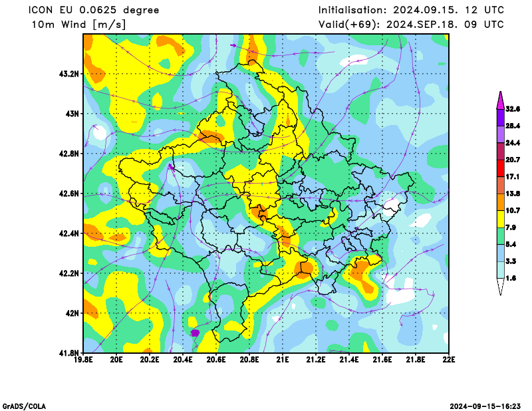Select the 20.4E longitude label
The image size is (532, 411).
(183, 359)
